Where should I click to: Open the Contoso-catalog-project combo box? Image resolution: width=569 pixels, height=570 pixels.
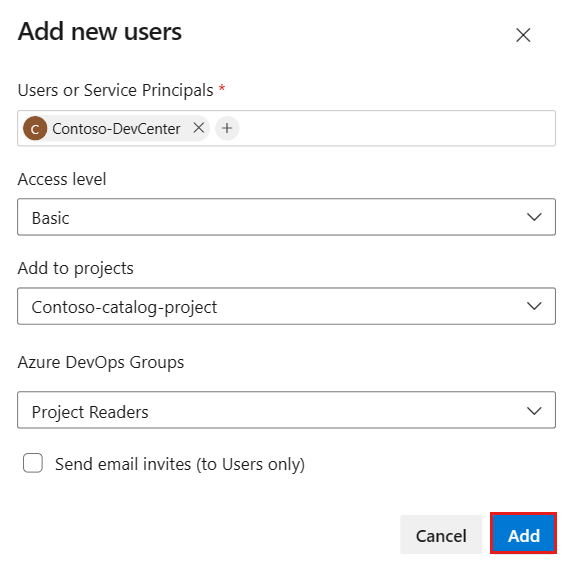[286, 306]
